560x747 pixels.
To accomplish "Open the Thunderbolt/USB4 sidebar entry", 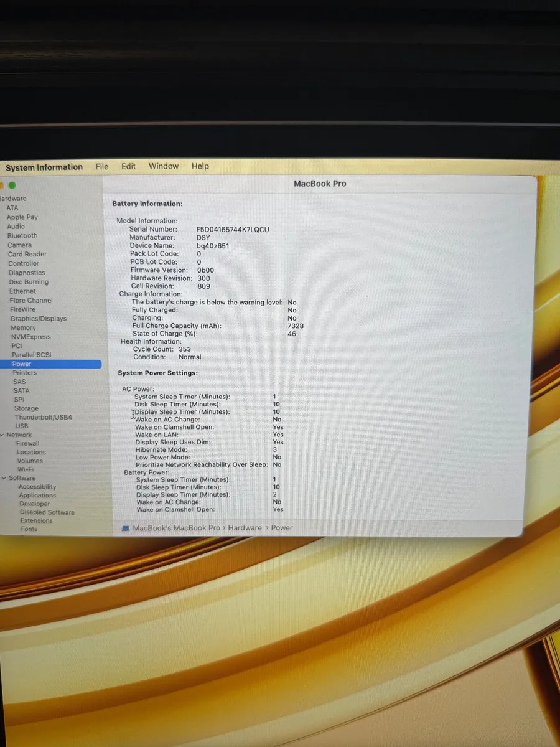I will (x=43, y=417).
